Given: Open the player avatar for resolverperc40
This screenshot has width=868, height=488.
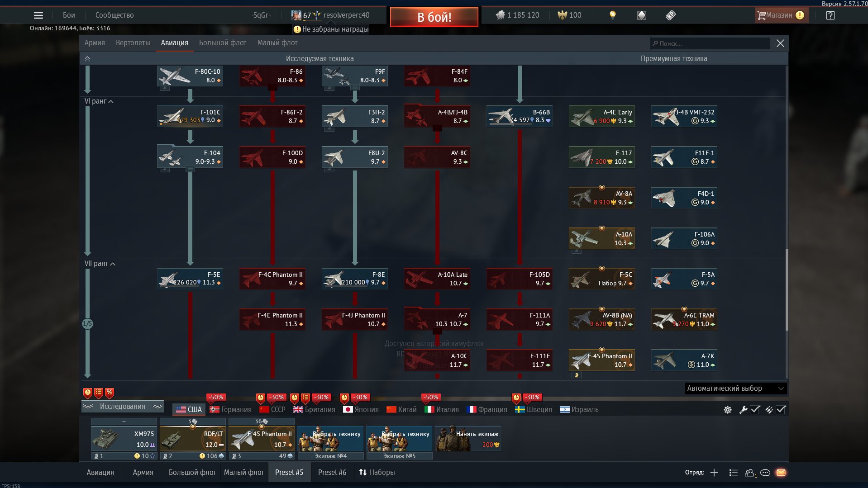Looking at the screenshot, I should (x=296, y=15).
